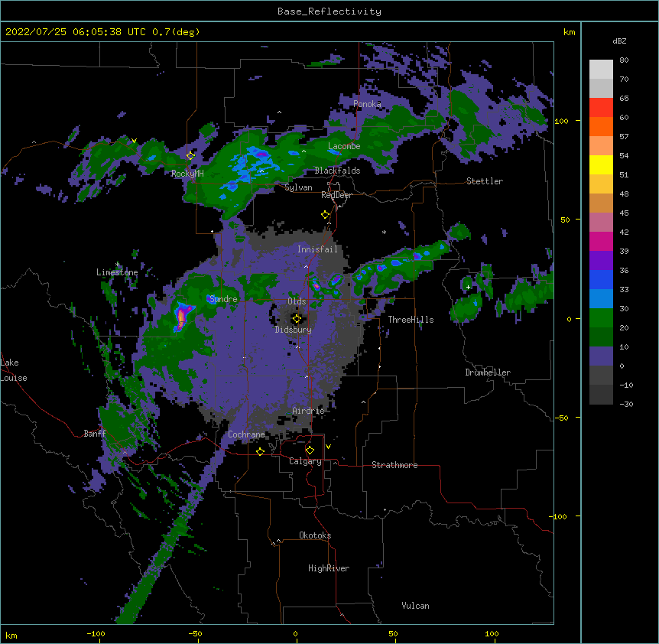Image resolution: width=659 pixels, height=644 pixels.
Task: Select the km unit label beside the timestamp row
Action: tap(569, 32)
